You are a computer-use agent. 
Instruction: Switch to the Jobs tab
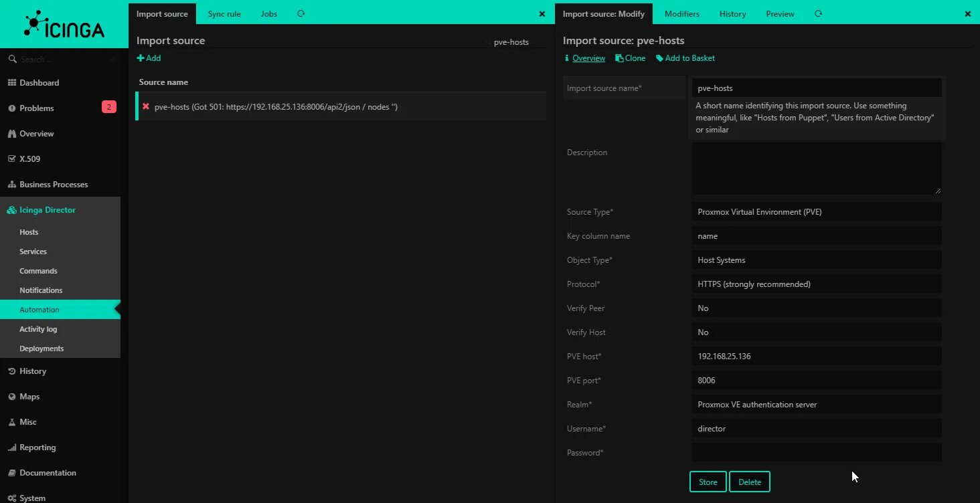coord(269,13)
